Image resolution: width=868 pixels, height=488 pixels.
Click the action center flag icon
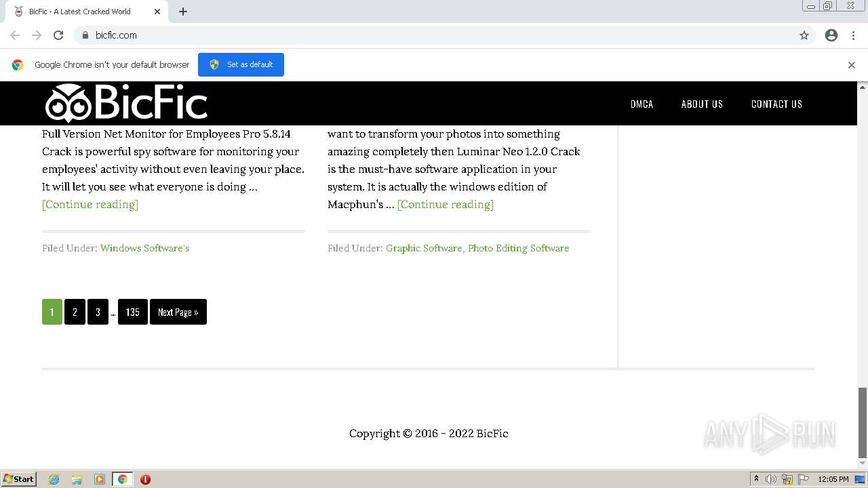click(804, 479)
